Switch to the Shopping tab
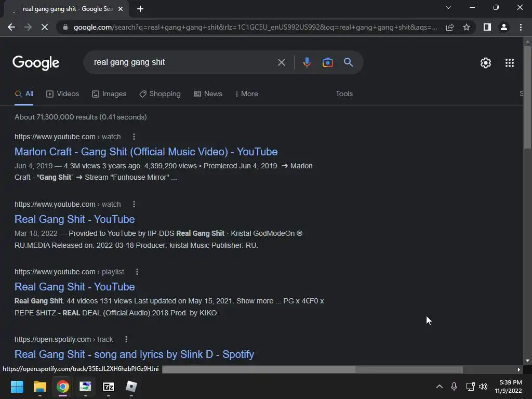The width and height of the screenshot is (532, 399). [x=160, y=94]
